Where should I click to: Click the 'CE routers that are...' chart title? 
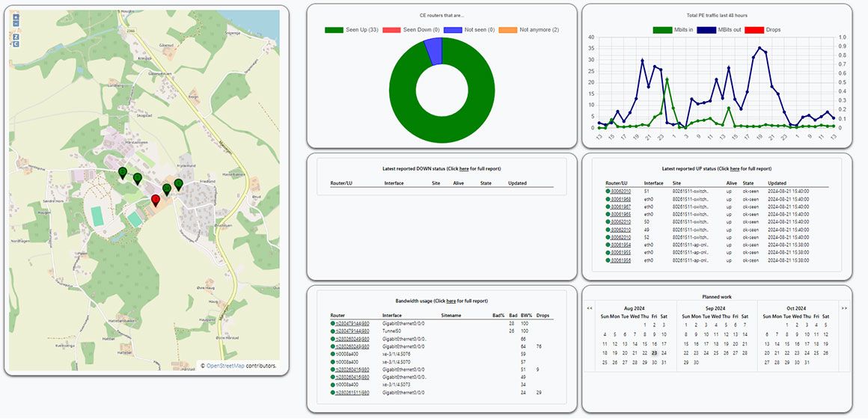click(441, 16)
